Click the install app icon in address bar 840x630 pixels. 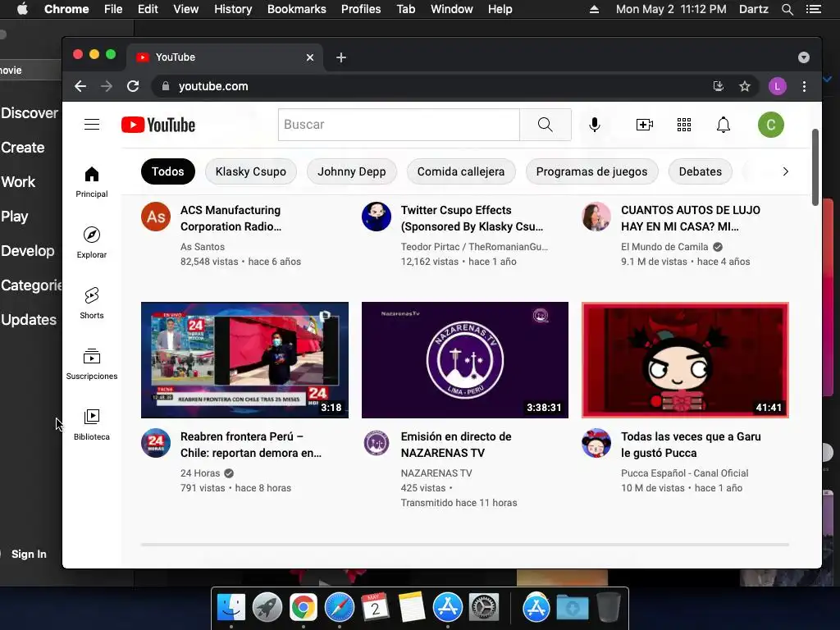[x=719, y=86]
